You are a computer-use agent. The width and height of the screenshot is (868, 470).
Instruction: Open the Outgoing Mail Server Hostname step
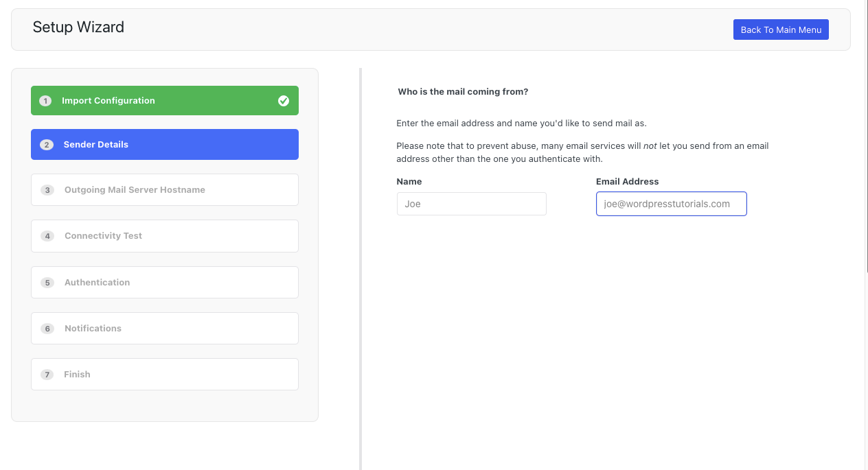[x=164, y=190]
